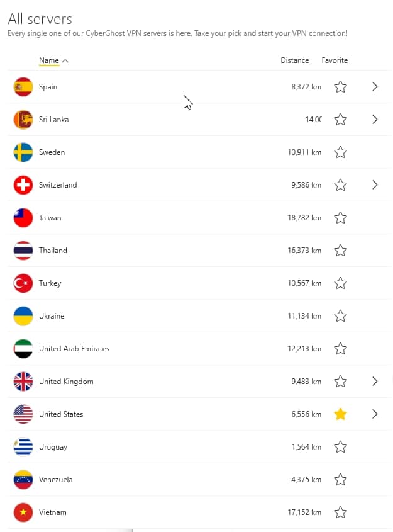The height and width of the screenshot is (532, 393).
Task: Expand the Spain server list chevron
Action: pos(375,86)
